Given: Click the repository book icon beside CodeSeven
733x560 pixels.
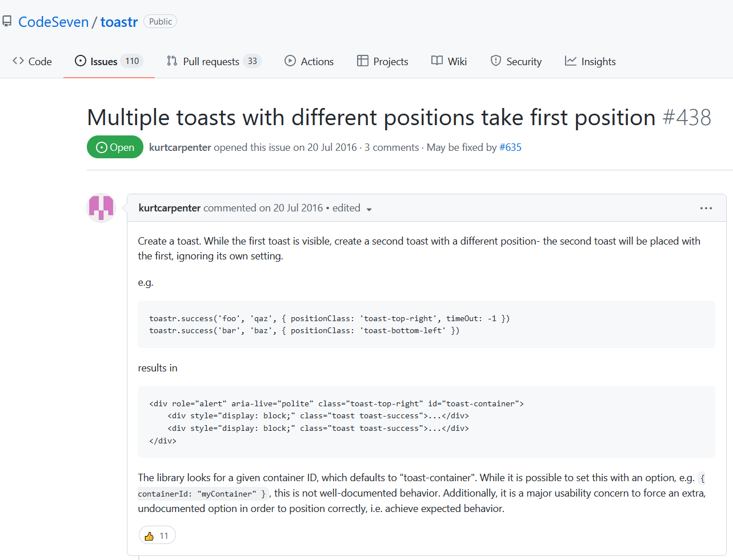Looking at the screenshot, I should coord(7,21).
